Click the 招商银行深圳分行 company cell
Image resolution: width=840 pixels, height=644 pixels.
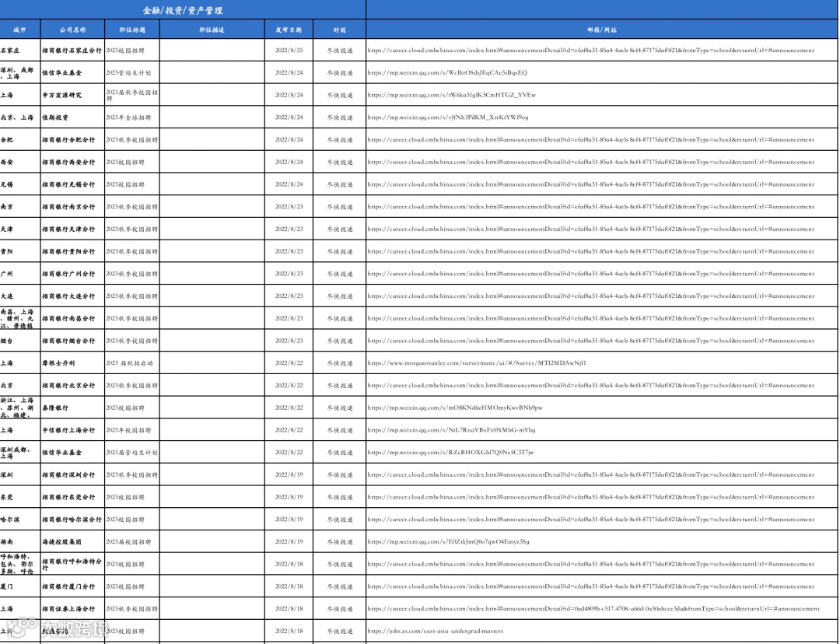[x=72, y=475]
